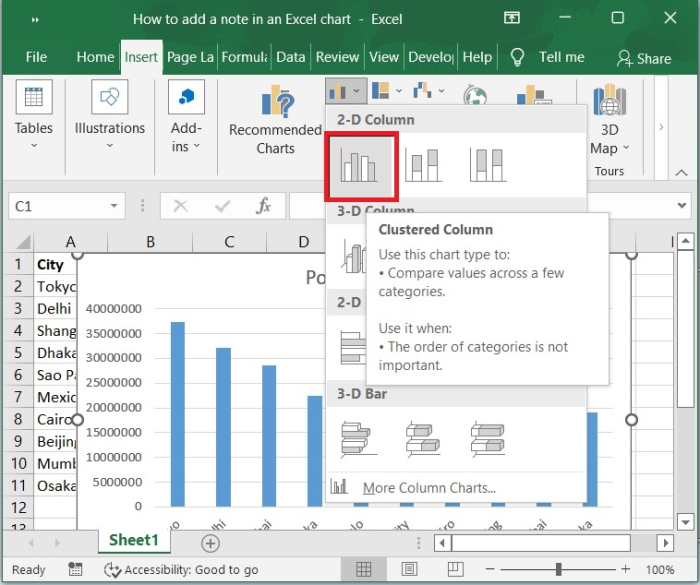This screenshot has height=585, width=700.
Task: Open the Illustrations dropdown
Action: [x=109, y=146]
